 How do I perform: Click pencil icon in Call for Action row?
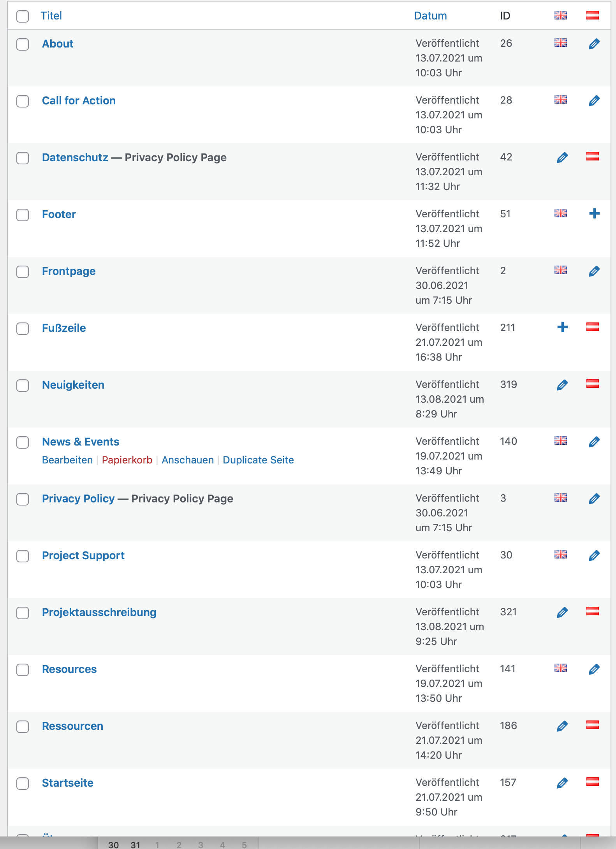pos(594,101)
